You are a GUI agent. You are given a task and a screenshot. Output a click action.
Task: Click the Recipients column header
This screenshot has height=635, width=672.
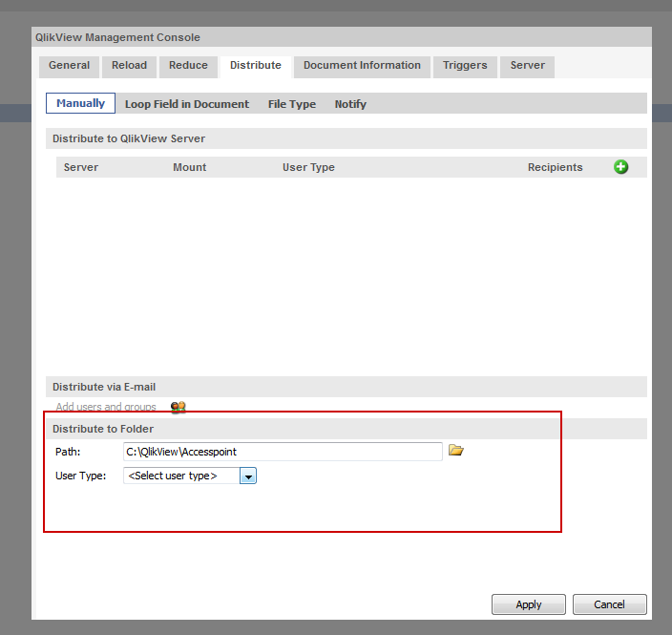click(x=555, y=167)
